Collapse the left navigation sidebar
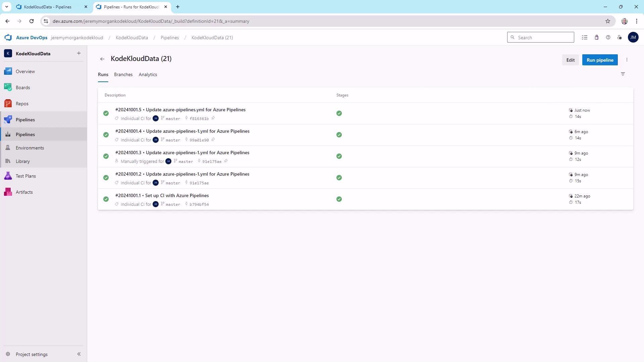The image size is (644, 362). point(79,354)
